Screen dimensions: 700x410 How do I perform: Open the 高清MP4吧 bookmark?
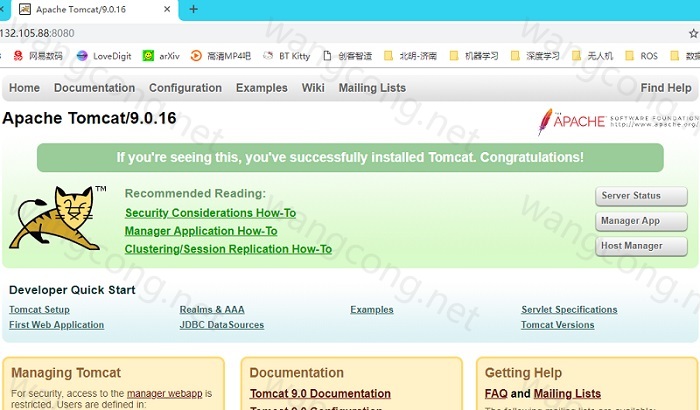221,56
